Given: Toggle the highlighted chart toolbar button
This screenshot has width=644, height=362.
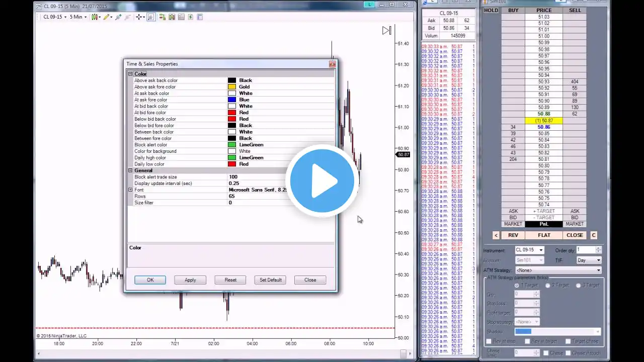Looking at the screenshot, I should [151, 17].
